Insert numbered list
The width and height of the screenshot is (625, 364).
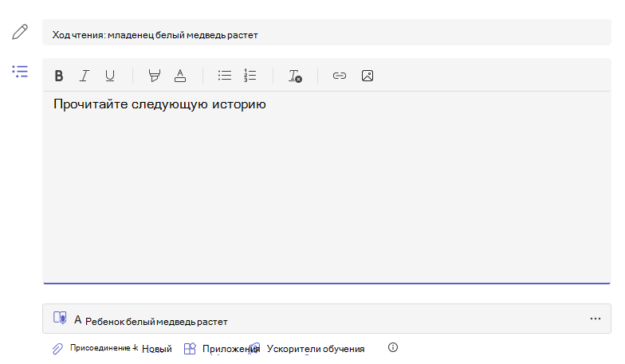[x=250, y=75]
